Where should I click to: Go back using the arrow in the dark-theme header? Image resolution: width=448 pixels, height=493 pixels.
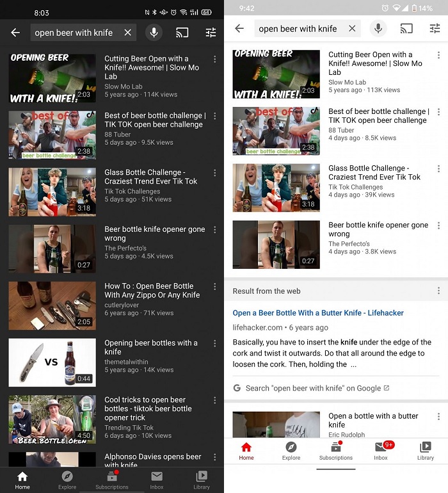click(x=15, y=33)
